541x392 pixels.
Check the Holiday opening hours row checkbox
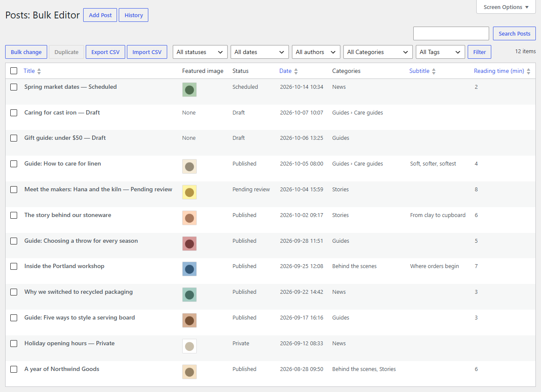14,344
